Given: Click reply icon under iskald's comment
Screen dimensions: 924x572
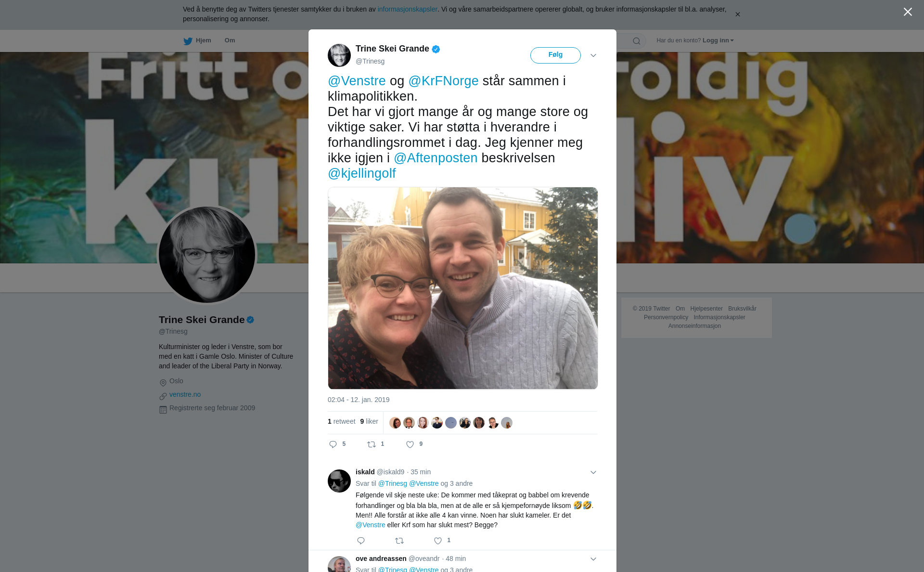Looking at the screenshot, I should tap(361, 541).
